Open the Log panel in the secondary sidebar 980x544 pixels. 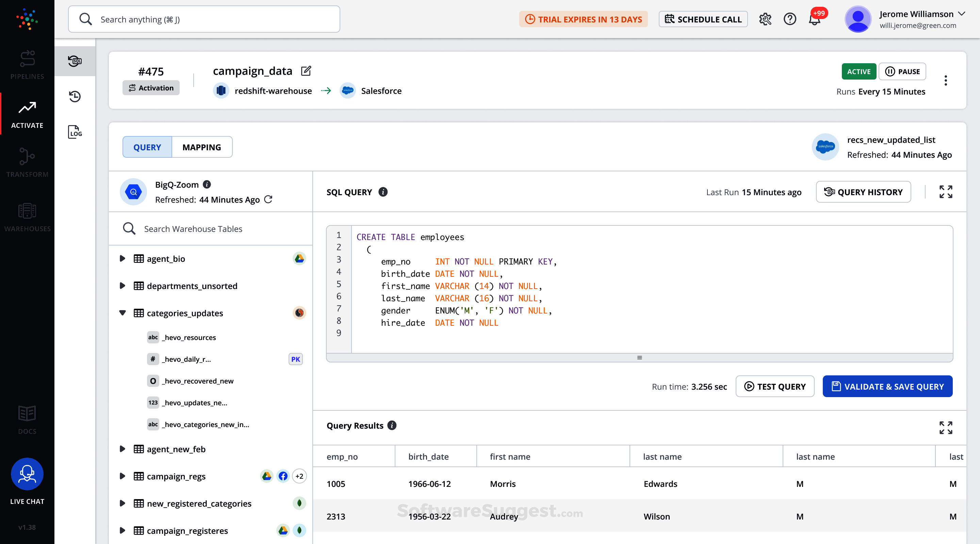coord(75,132)
